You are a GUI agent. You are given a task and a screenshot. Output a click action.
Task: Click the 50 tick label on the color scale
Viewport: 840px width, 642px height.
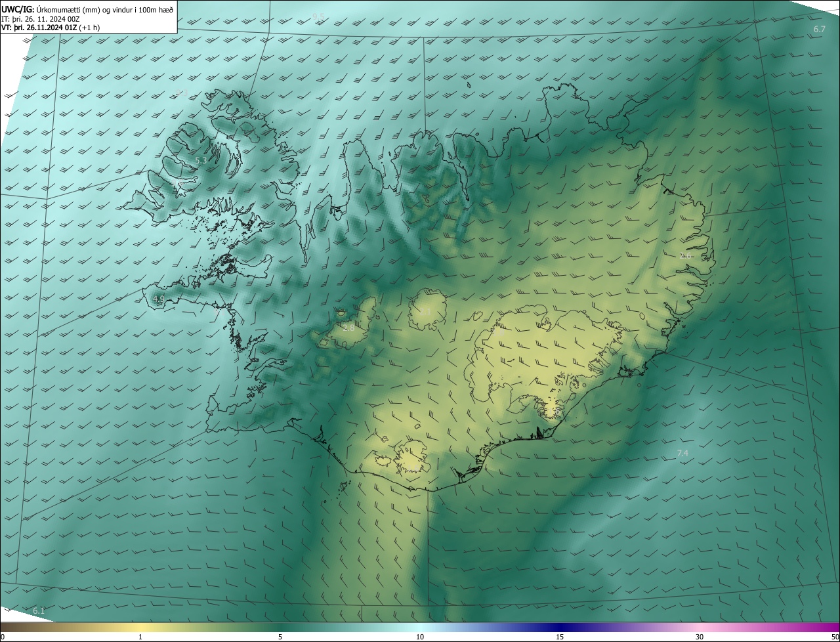tap(835, 637)
